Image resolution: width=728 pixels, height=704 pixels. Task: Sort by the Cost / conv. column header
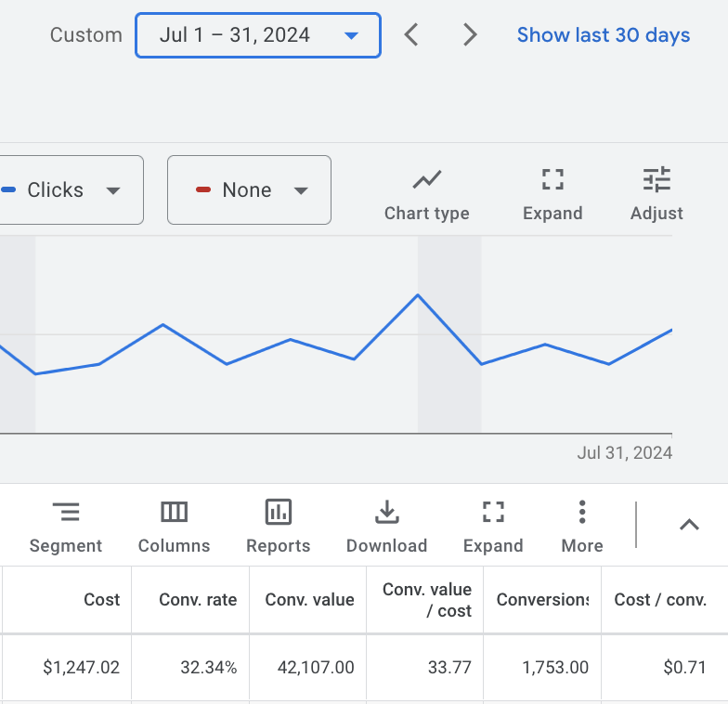(x=660, y=600)
